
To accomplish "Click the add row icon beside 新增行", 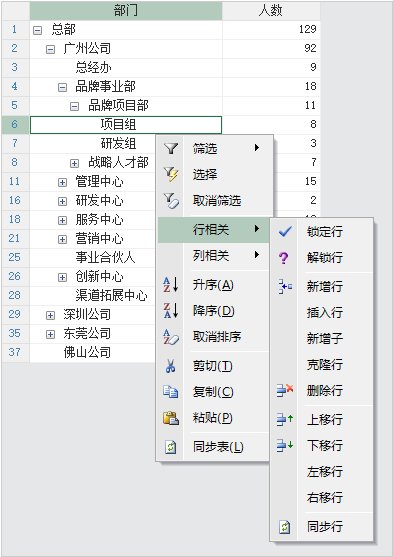I will (285, 286).
